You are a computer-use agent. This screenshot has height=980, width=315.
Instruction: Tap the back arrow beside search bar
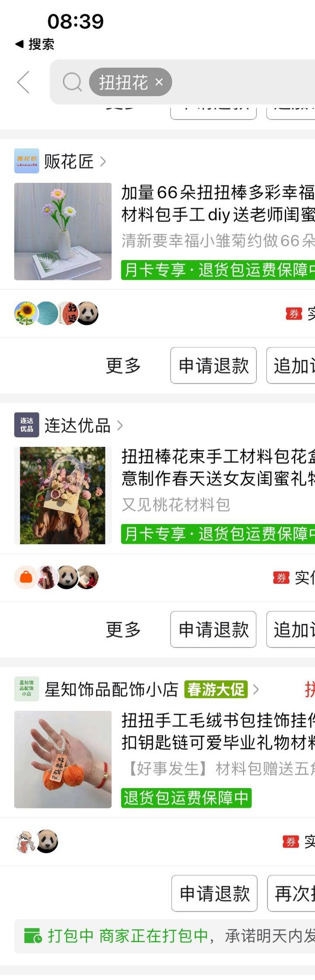point(23,82)
